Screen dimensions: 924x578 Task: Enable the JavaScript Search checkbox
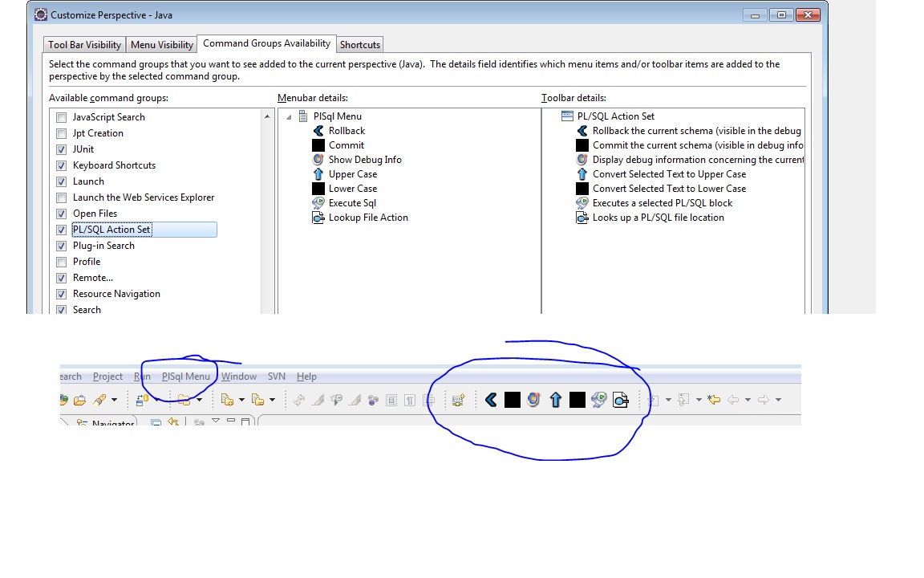click(x=61, y=117)
